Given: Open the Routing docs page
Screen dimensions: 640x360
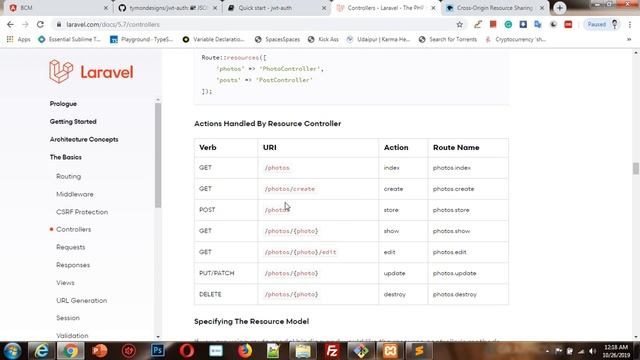Looking at the screenshot, I should [x=69, y=176].
